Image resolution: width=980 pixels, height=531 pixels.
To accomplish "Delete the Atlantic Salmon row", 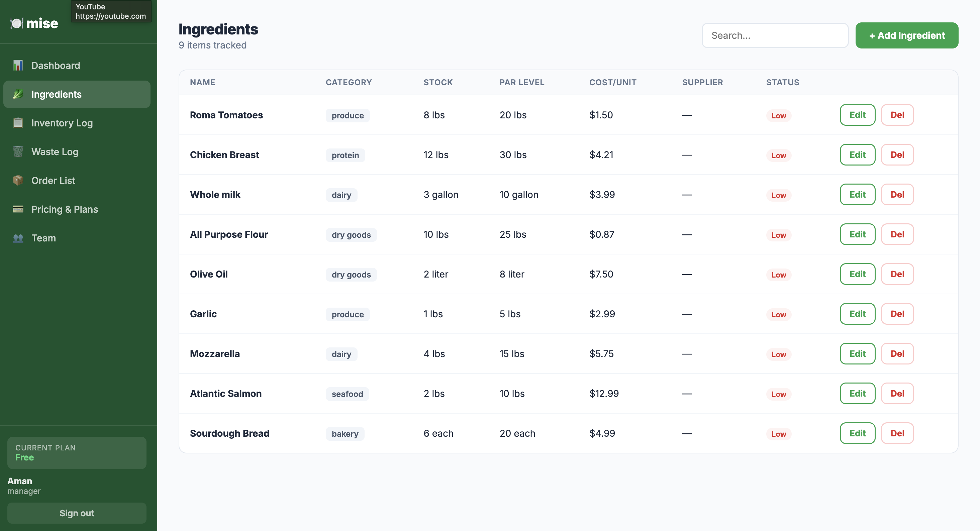I will [897, 393].
